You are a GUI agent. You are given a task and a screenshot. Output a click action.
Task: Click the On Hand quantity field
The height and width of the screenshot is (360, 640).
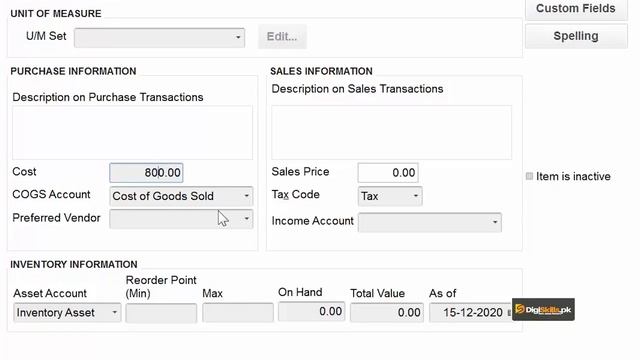click(312, 312)
